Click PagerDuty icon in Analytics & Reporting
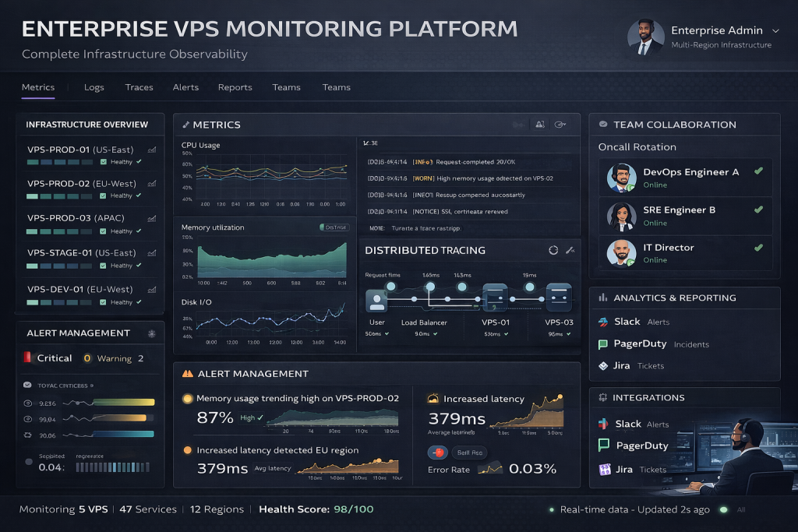798x532 pixels. 603,344
